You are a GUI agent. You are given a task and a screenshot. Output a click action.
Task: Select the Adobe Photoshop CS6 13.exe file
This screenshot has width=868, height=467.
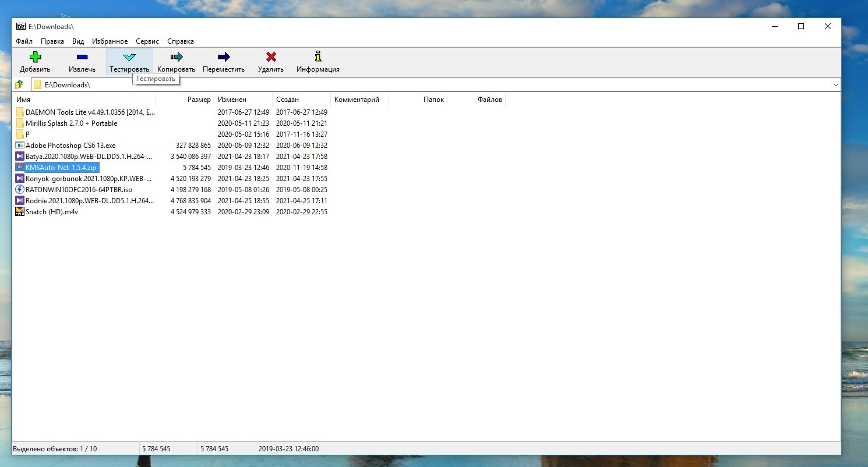click(x=70, y=146)
